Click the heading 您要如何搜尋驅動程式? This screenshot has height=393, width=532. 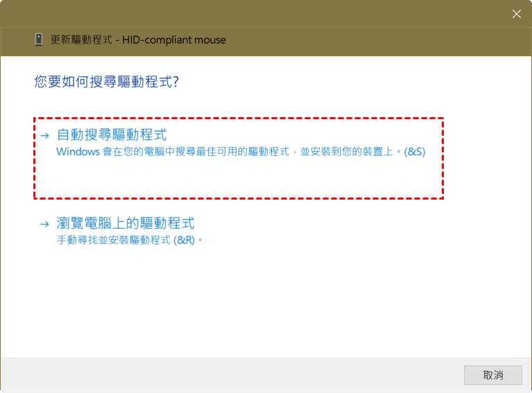click(106, 82)
